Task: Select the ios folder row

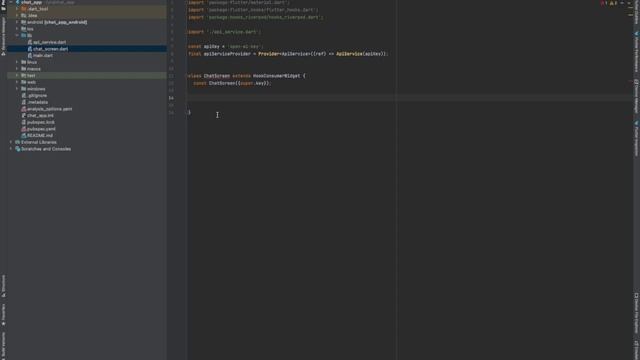Action: tap(87, 29)
